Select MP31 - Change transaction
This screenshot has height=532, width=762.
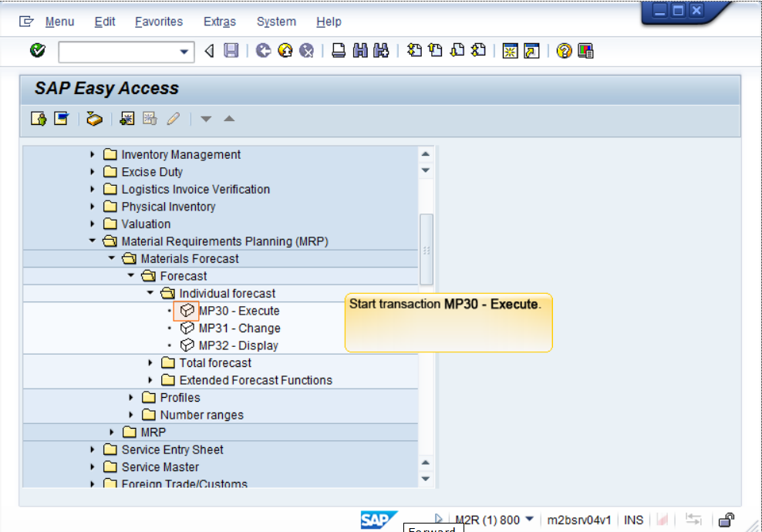click(240, 328)
